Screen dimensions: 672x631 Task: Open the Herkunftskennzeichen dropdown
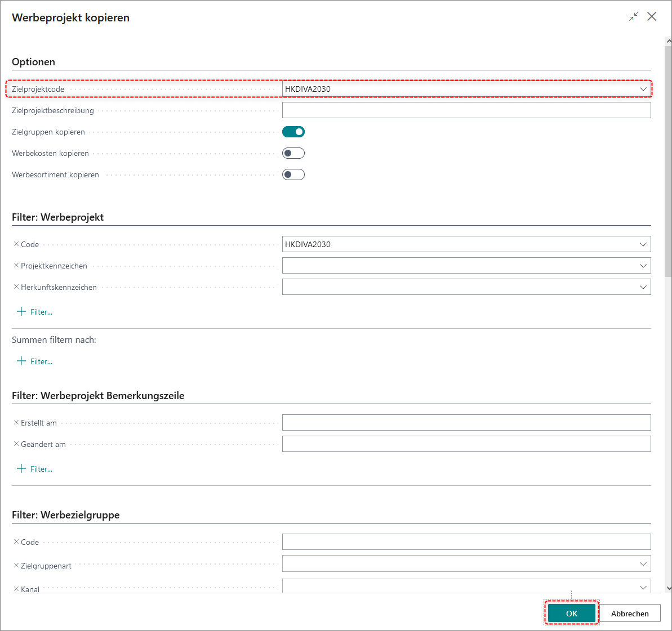(643, 287)
